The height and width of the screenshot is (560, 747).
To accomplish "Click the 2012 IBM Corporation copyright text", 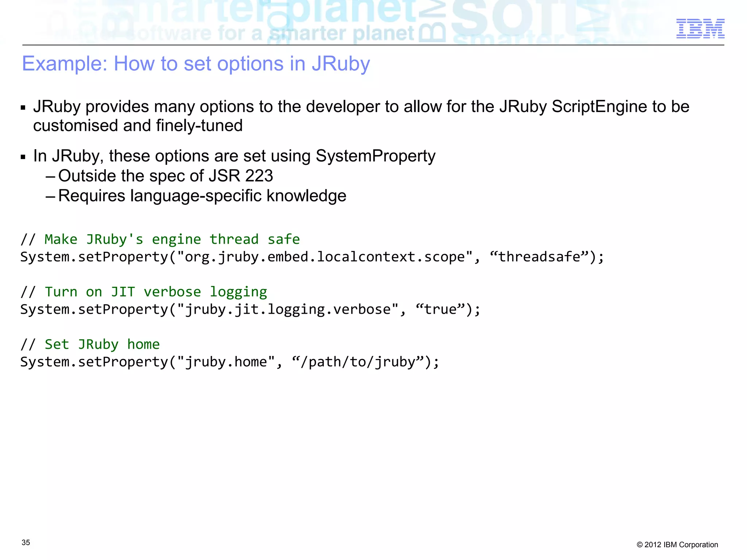I will [677, 545].
